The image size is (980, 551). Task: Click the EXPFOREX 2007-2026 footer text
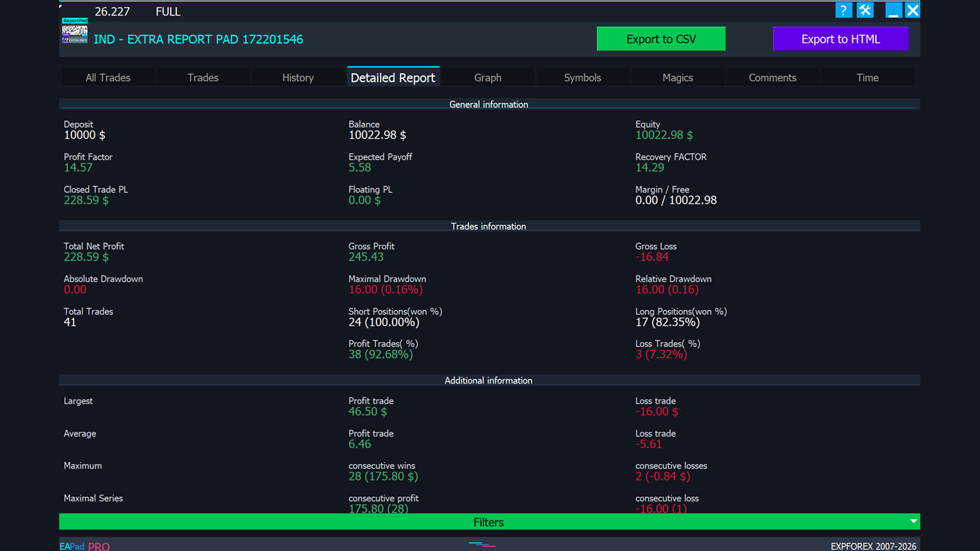tap(873, 546)
